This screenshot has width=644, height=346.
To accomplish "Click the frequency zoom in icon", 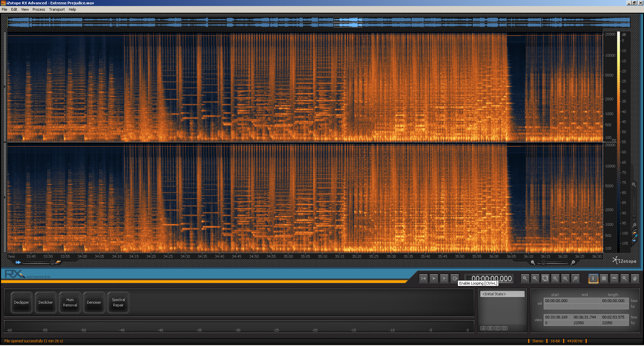I will (566, 278).
